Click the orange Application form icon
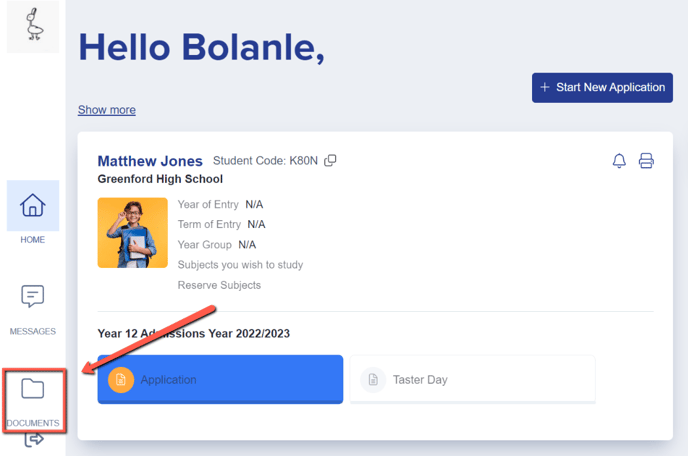688x456 pixels. point(121,380)
